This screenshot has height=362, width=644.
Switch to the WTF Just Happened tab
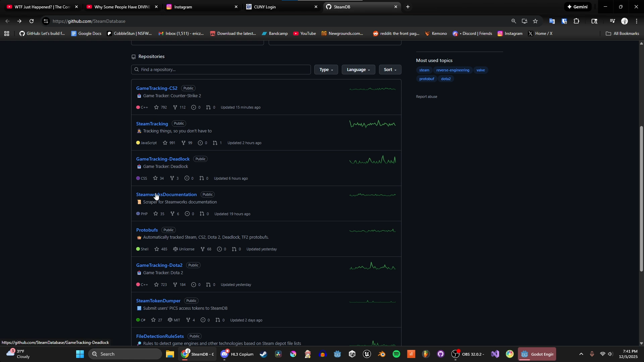(x=42, y=7)
